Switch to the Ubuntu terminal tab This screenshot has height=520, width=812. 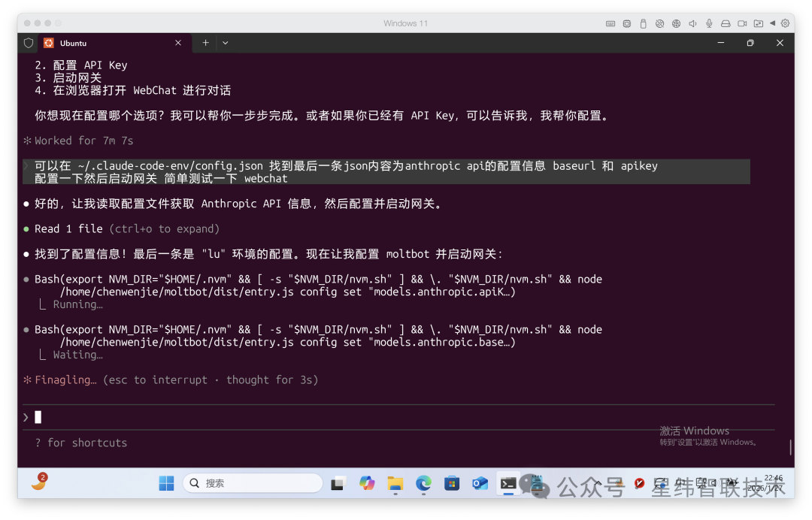[105, 43]
